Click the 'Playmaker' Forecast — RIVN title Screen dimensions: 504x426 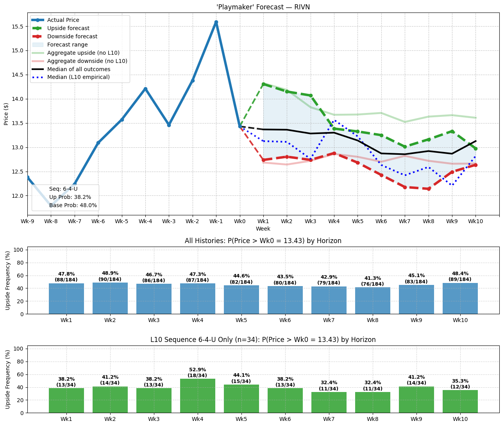(263, 7)
